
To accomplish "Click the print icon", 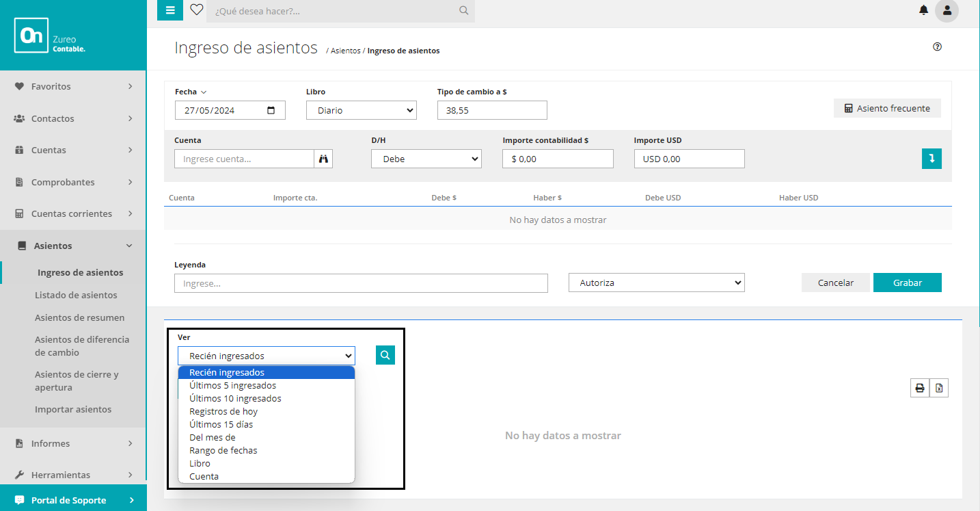I will pyautogui.click(x=920, y=388).
